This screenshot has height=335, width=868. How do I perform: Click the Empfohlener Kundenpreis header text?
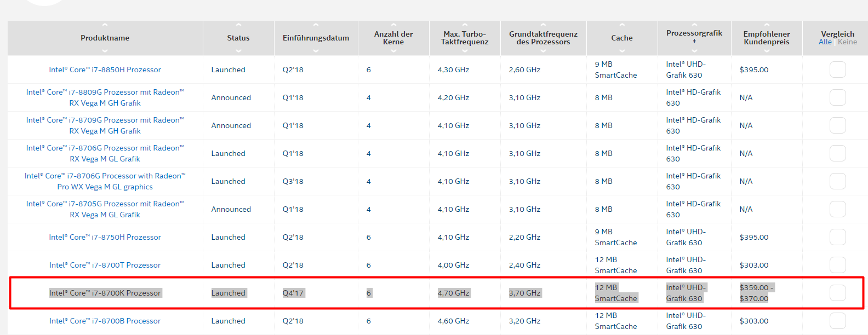pyautogui.click(x=767, y=38)
